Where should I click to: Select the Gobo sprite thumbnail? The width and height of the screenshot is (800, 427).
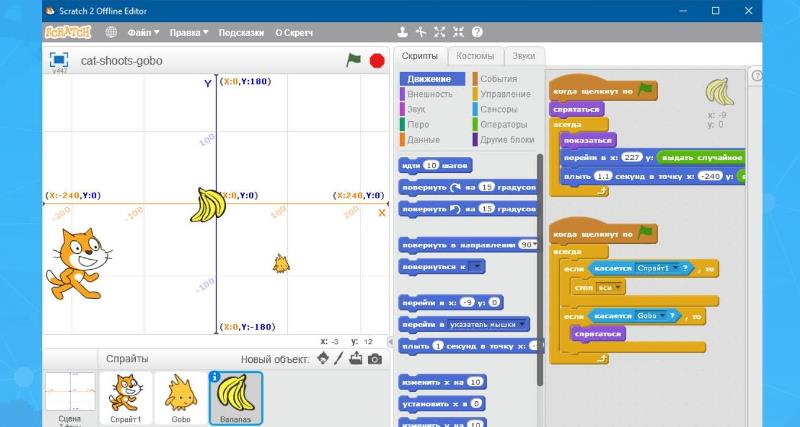point(181,398)
